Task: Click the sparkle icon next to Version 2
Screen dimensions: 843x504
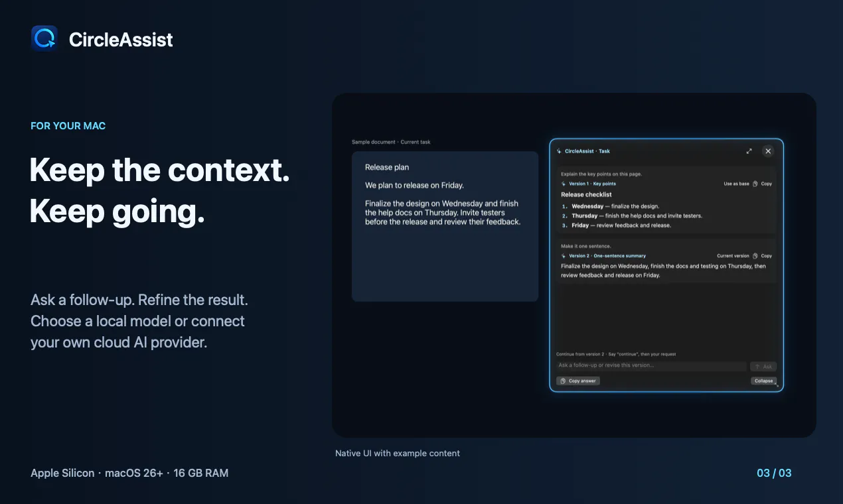Action: click(564, 256)
